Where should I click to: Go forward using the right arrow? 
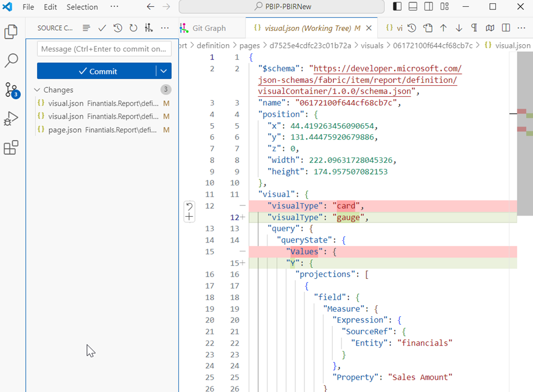166,7
